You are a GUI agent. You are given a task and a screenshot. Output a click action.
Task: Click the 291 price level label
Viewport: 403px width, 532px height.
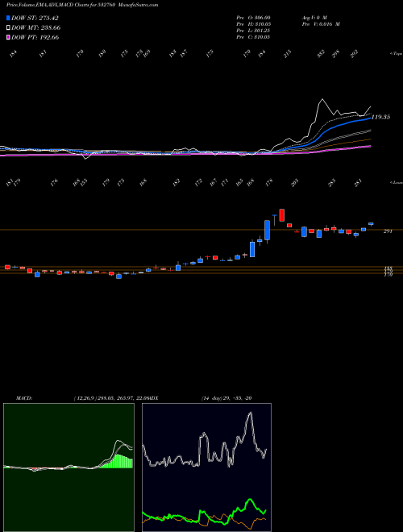click(x=388, y=231)
